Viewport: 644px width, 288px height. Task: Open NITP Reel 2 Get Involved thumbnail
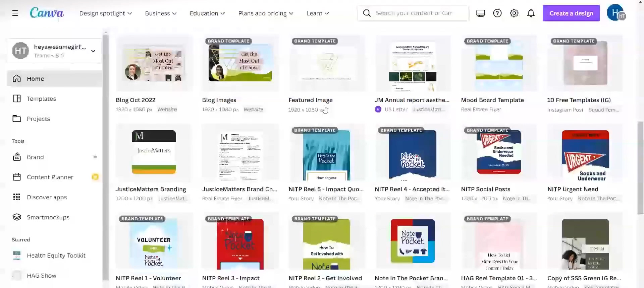tap(326, 241)
